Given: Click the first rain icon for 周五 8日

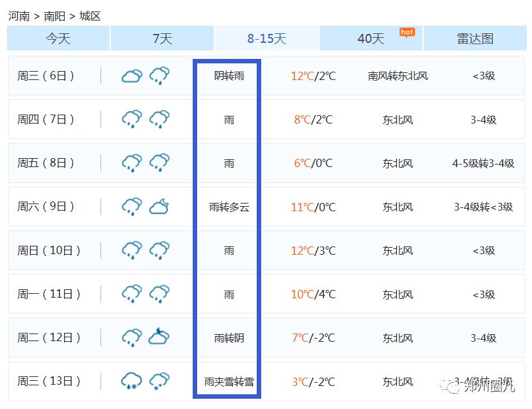Looking at the screenshot, I should [132, 163].
